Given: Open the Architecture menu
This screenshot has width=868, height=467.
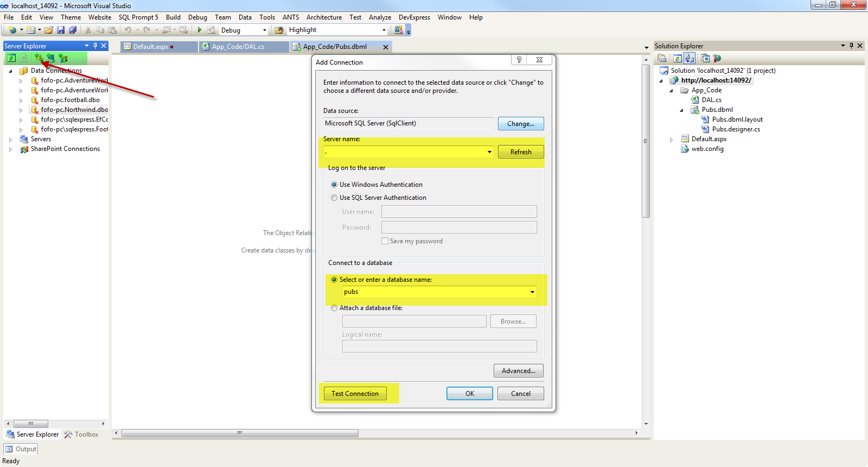Looking at the screenshot, I should (324, 17).
